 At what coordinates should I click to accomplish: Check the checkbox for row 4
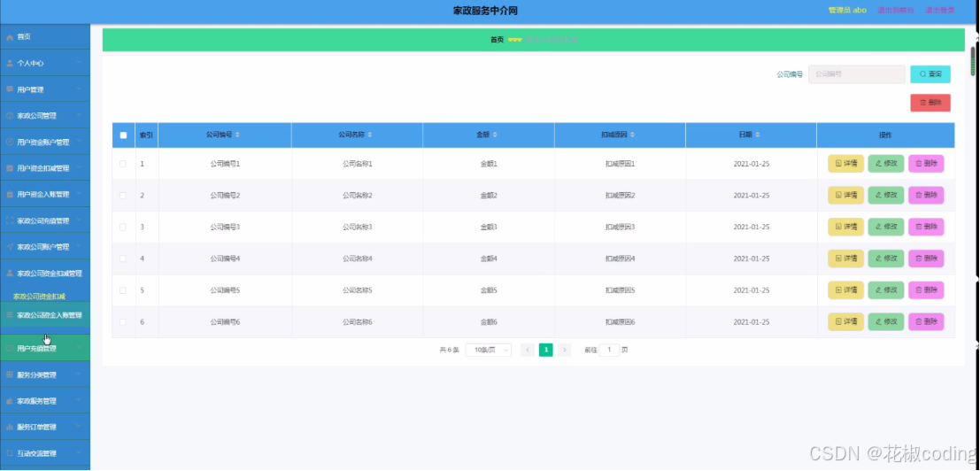[123, 259]
